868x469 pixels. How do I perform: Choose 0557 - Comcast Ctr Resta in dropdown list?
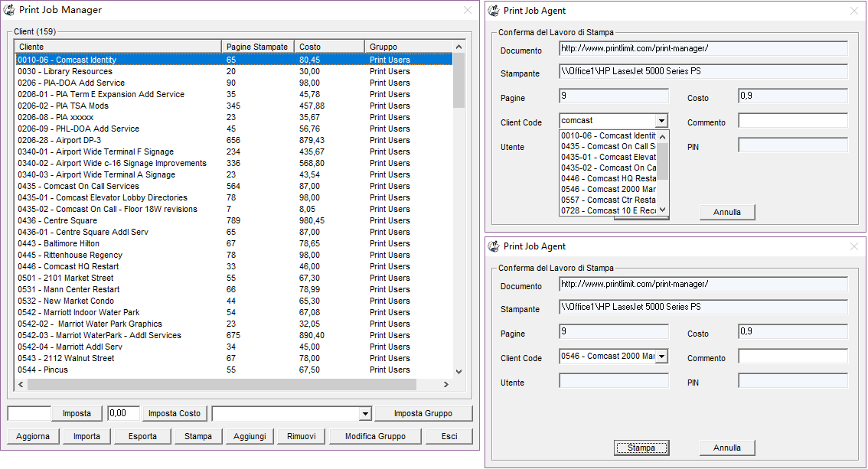tap(609, 200)
